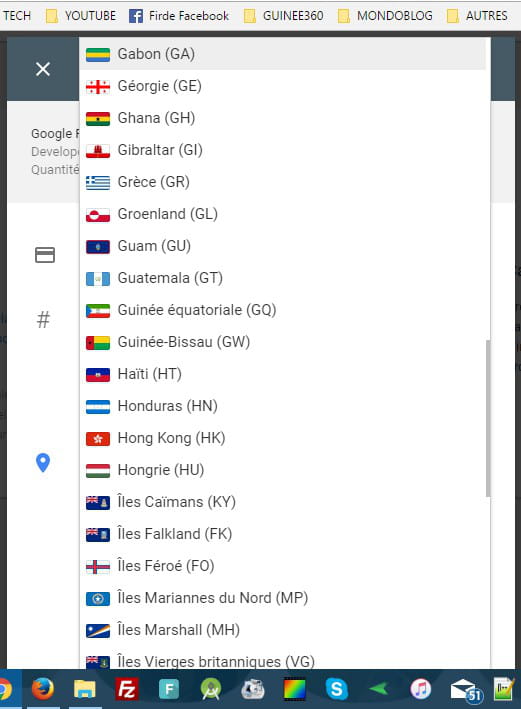Select Îles Féroé (FO) entry
Image resolution: width=521 pixels, height=709 pixels.
283,566
